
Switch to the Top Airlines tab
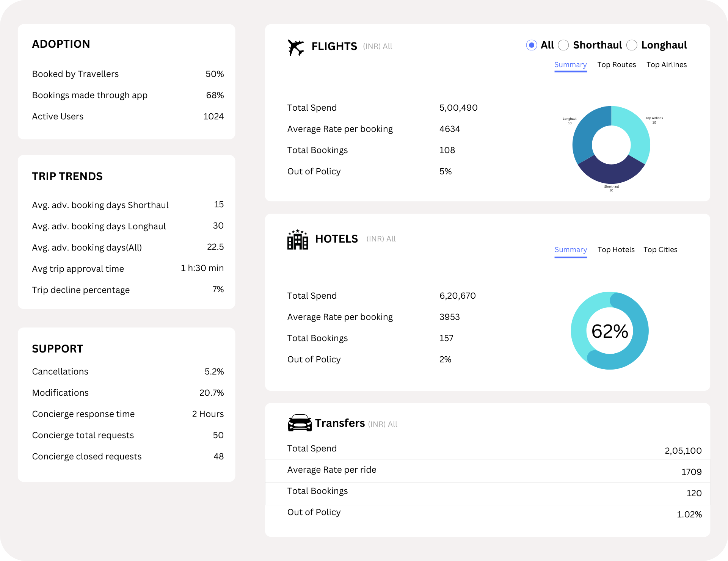tap(667, 65)
